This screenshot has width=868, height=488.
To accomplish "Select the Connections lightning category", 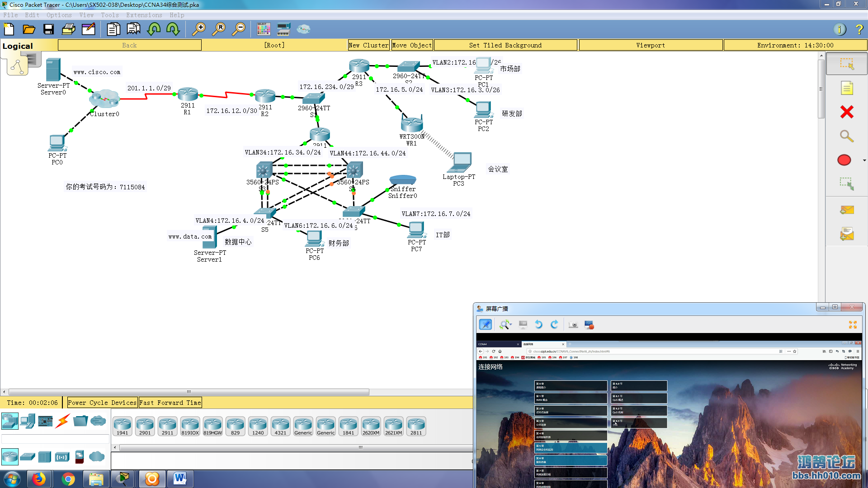I will pyautogui.click(x=63, y=421).
